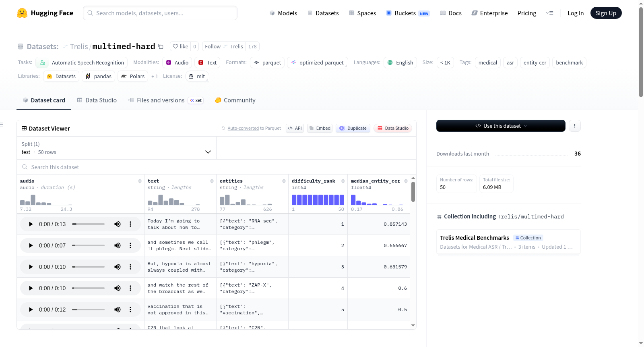Expand the Split test dropdown
Screen dimensions: 644x347
pos(117,148)
